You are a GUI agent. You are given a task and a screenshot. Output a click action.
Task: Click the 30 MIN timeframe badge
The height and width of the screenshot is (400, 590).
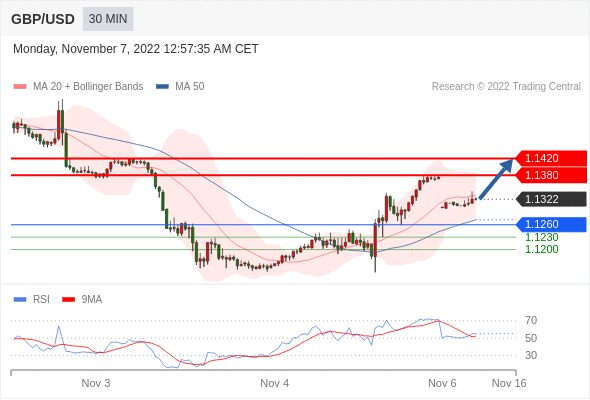108,19
